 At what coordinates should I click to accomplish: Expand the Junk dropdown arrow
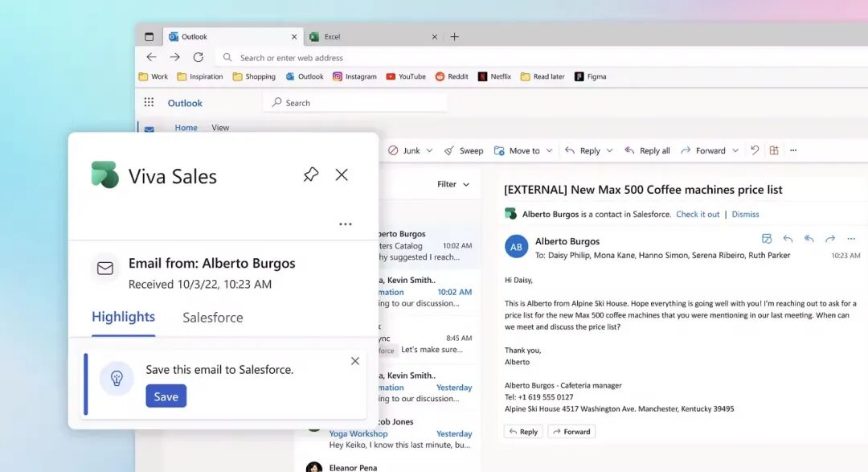[429, 150]
